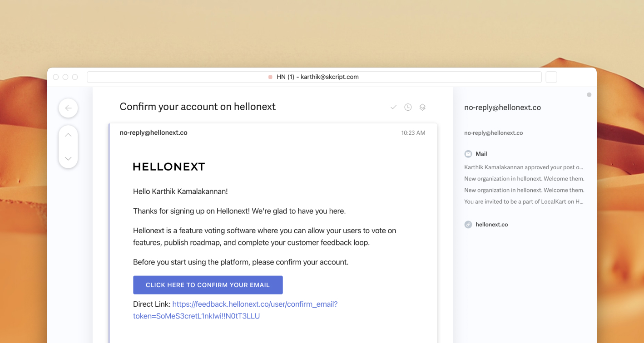The width and height of the screenshot is (644, 343).
Task: Click the small no-reply@hellonext.co address in sidebar
Action: (x=493, y=133)
